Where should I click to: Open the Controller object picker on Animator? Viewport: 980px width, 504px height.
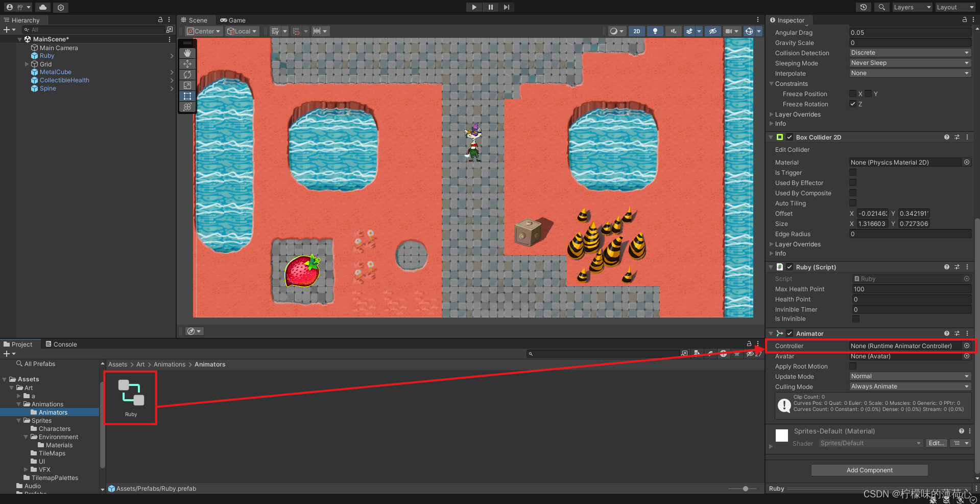click(x=966, y=346)
